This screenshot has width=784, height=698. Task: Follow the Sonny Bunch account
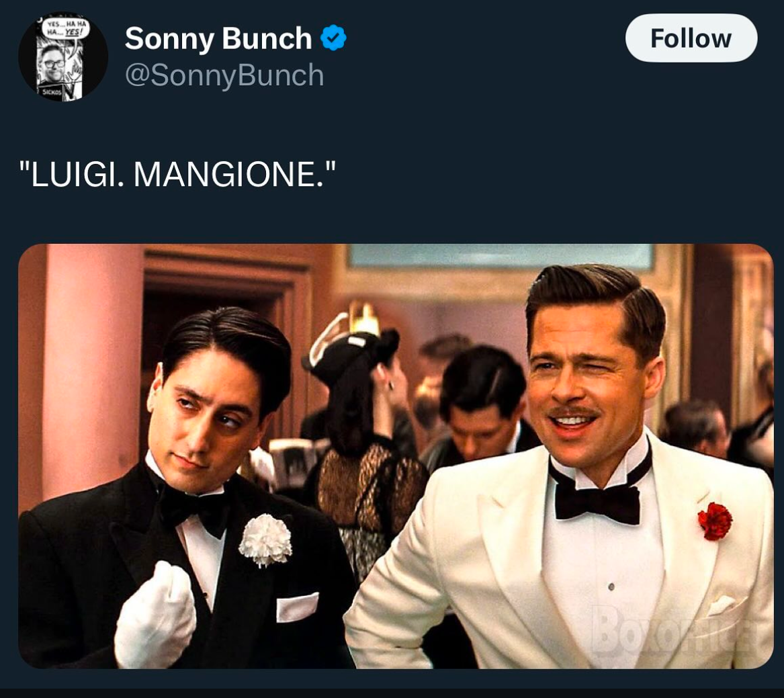tap(691, 38)
